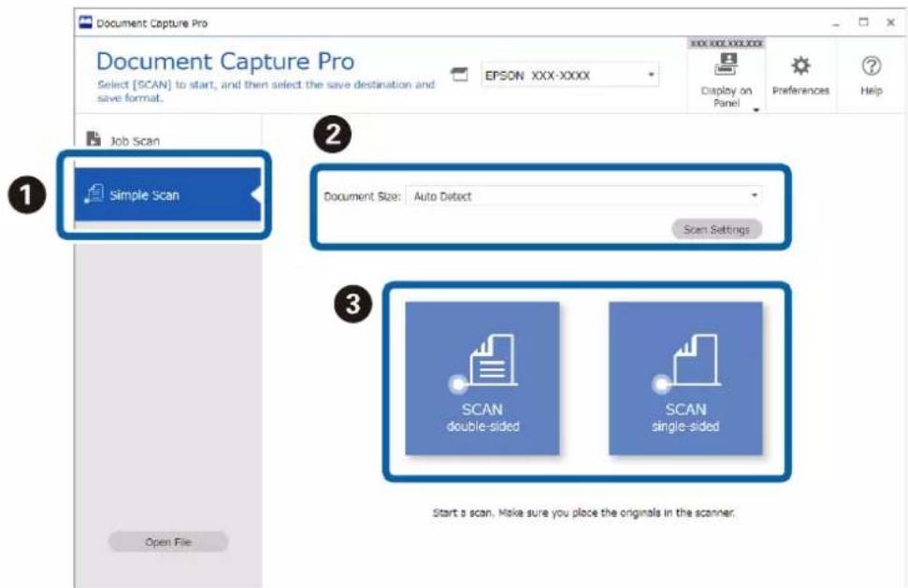Start SCAN double-sided
Image resolution: width=908 pixels, height=588 pixels.
pyautogui.click(x=483, y=378)
